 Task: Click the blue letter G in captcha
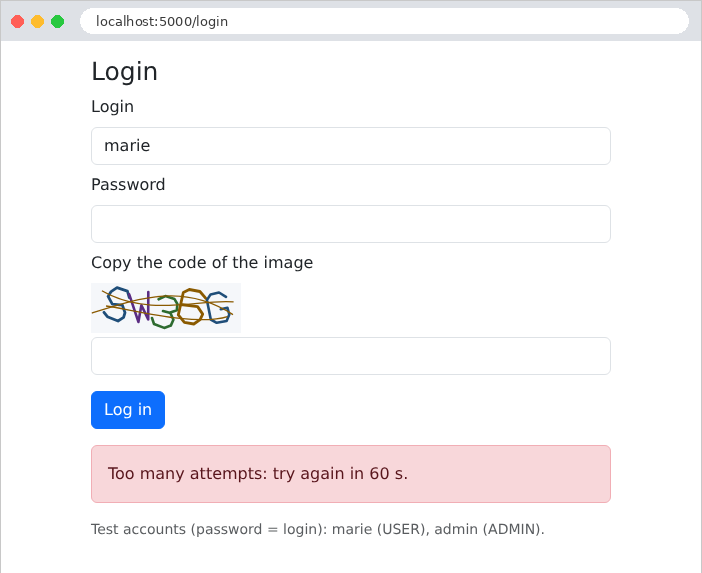coord(219,307)
